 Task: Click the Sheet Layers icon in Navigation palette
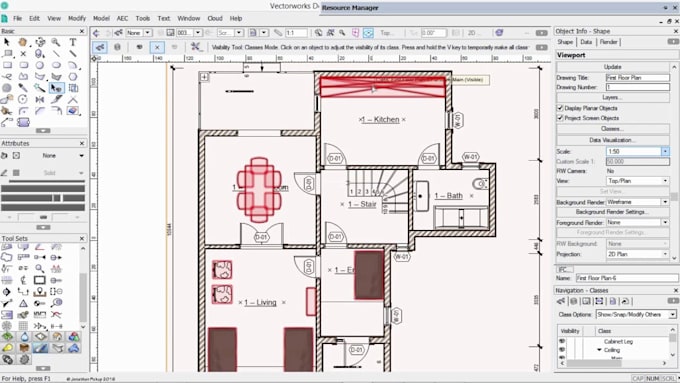(x=586, y=301)
